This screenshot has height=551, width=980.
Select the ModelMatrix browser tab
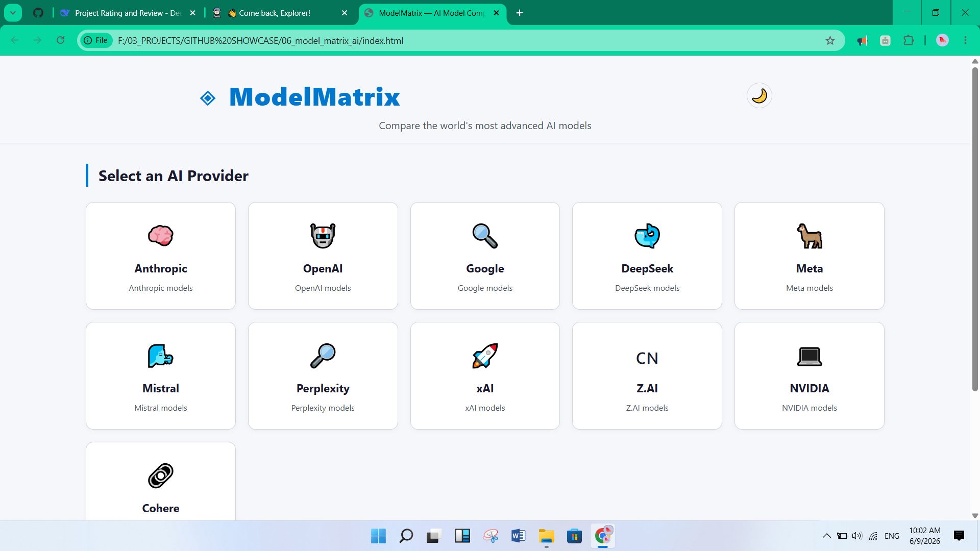pos(431,13)
